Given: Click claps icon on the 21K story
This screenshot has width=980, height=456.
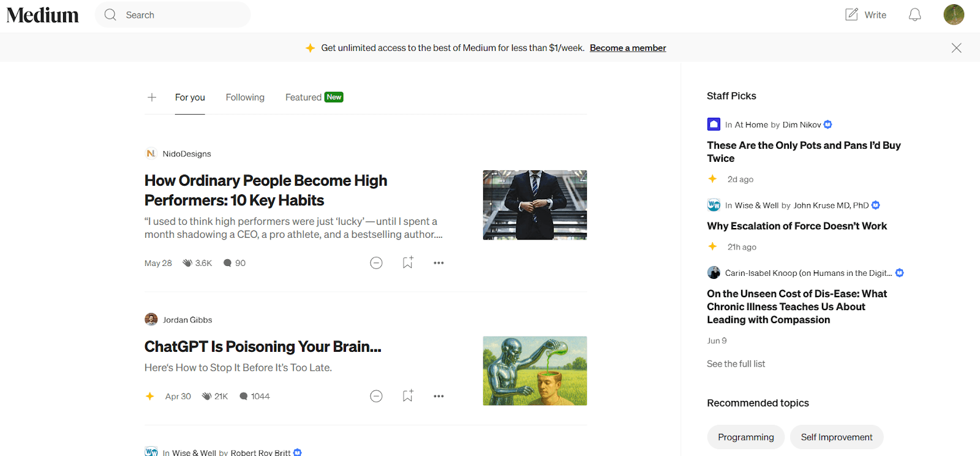Looking at the screenshot, I should pyautogui.click(x=207, y=396).
